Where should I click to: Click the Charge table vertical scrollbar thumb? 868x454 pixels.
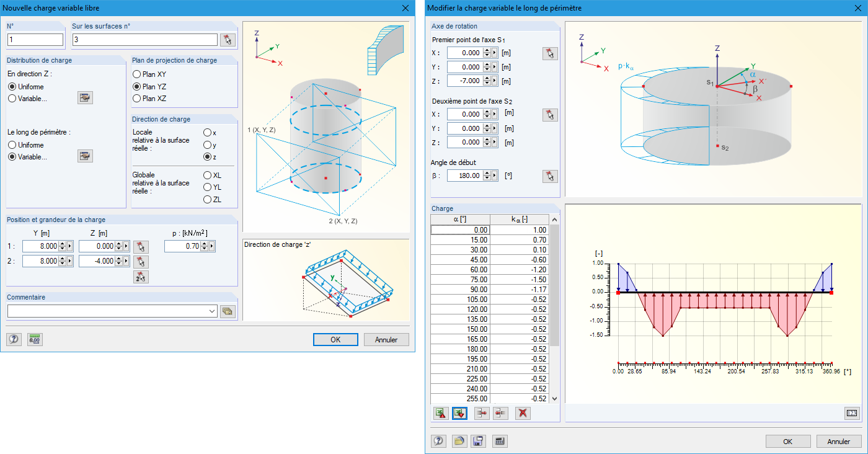554,285
